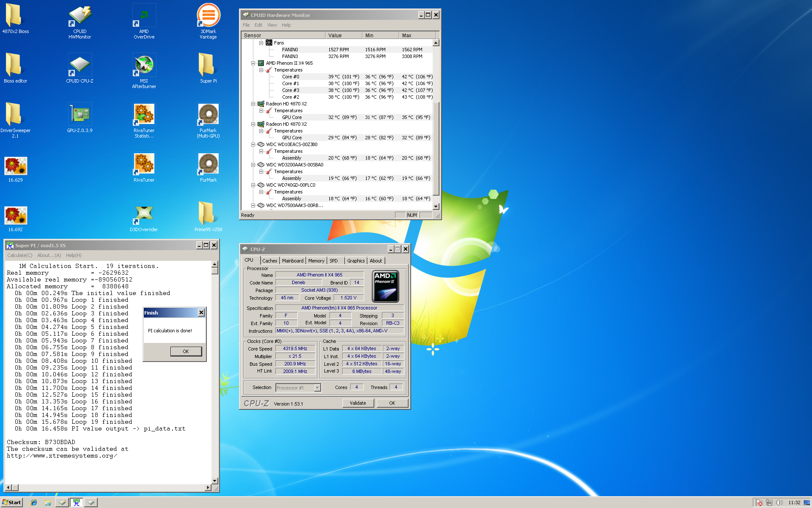
Task: Switch to the Graphics tab in CPU-Z
Action: [x=356, y=261]
